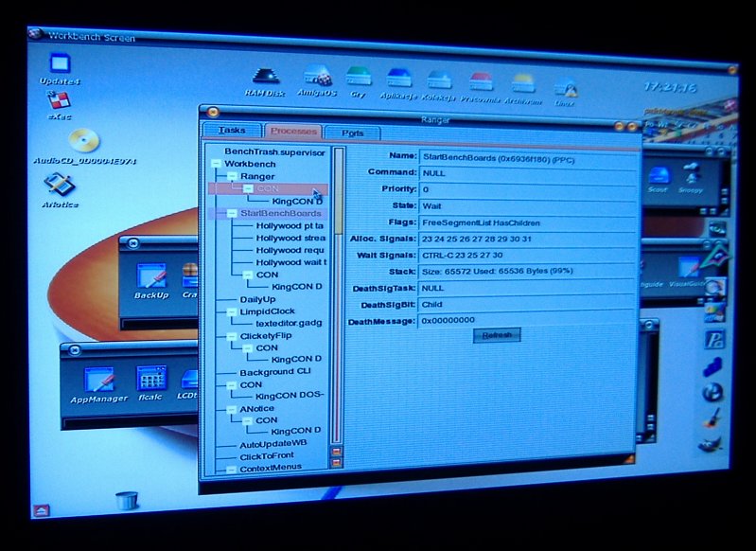This screenshot has height=551, width=756.
Task: Collapse CON node under ClicketyFlip
Action: pyautogui.click(x=247, y=347)
